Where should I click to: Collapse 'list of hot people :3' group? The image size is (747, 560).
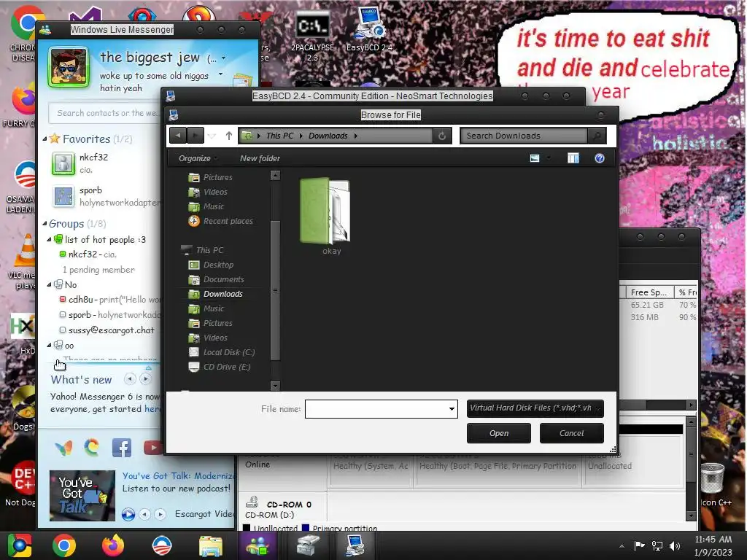point(49,239)
